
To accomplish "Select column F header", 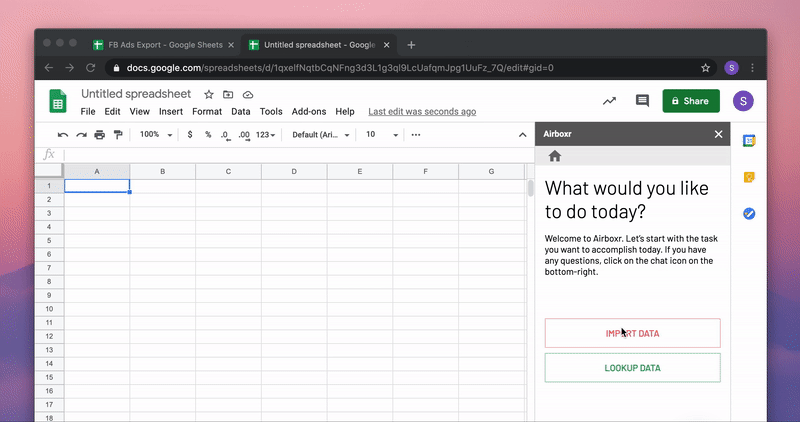I will (426, 171).
